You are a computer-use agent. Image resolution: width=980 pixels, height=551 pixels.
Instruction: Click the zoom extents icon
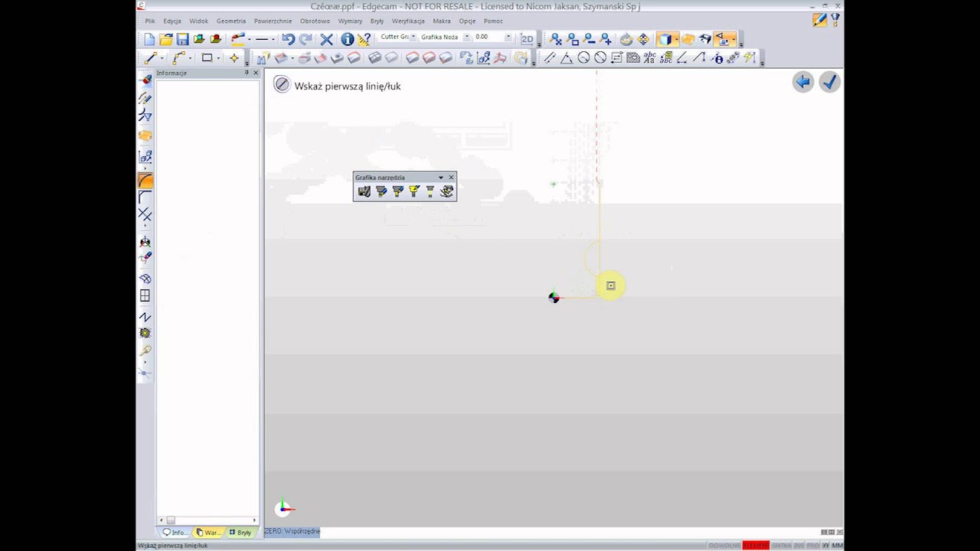(x=555, y=39)
